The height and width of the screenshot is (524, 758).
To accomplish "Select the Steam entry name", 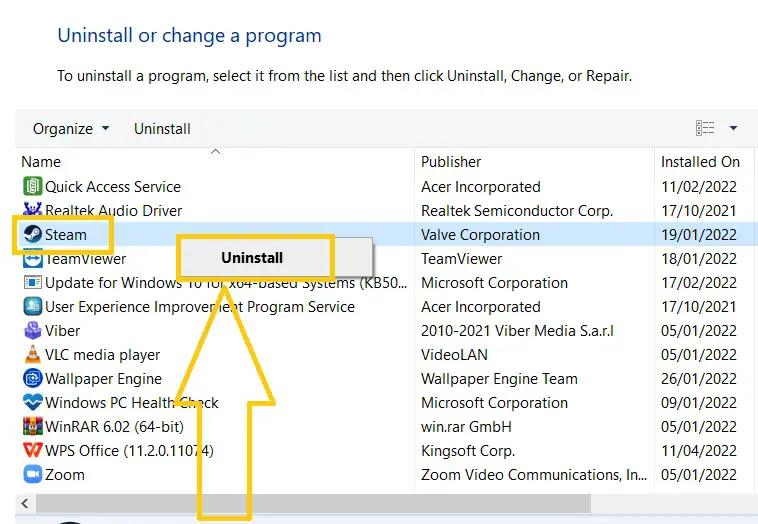I will point(66,234).
